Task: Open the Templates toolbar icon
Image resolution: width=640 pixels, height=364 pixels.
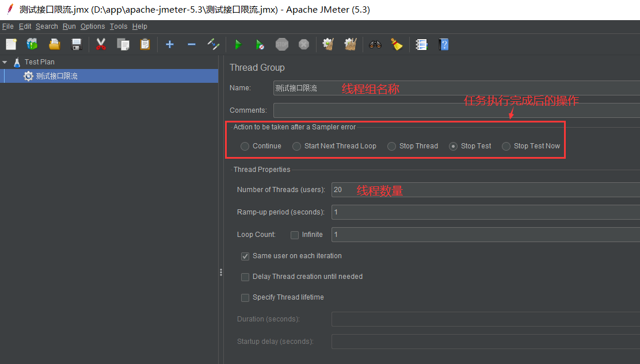Action: click(32, 44)
